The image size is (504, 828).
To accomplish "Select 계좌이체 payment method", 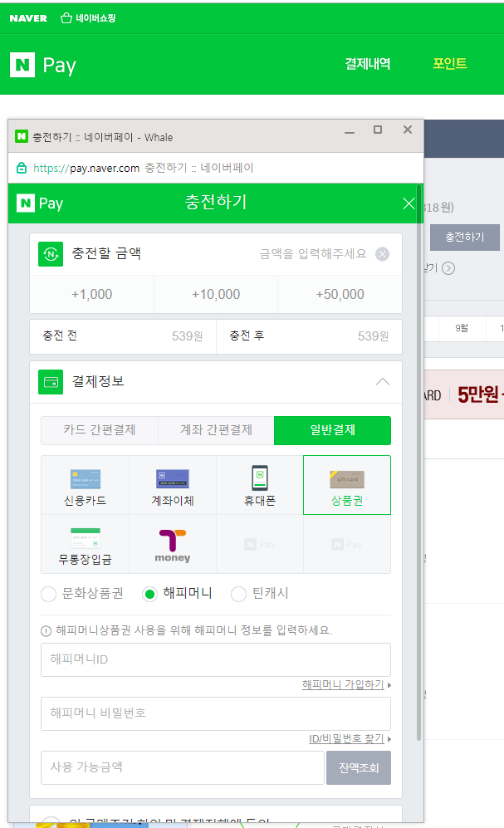I will point(173,485).
